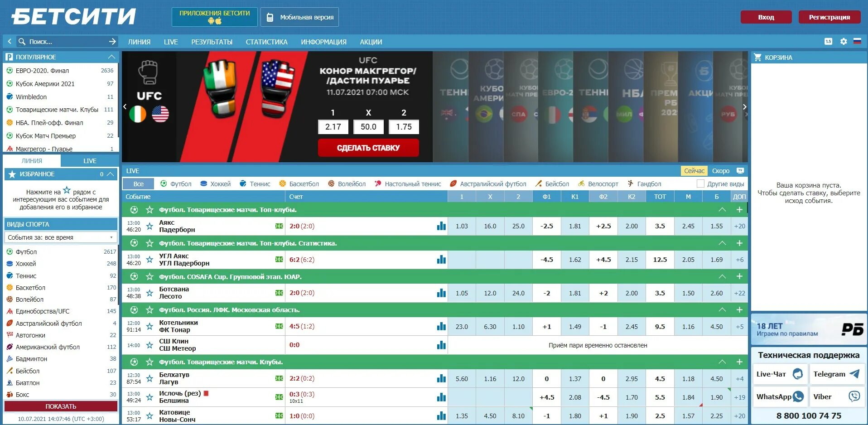Screen dimensions: 868x425
Task: Collapse the ПОПУЛЯРНОЕ section
Action: (x=111, y=57)
